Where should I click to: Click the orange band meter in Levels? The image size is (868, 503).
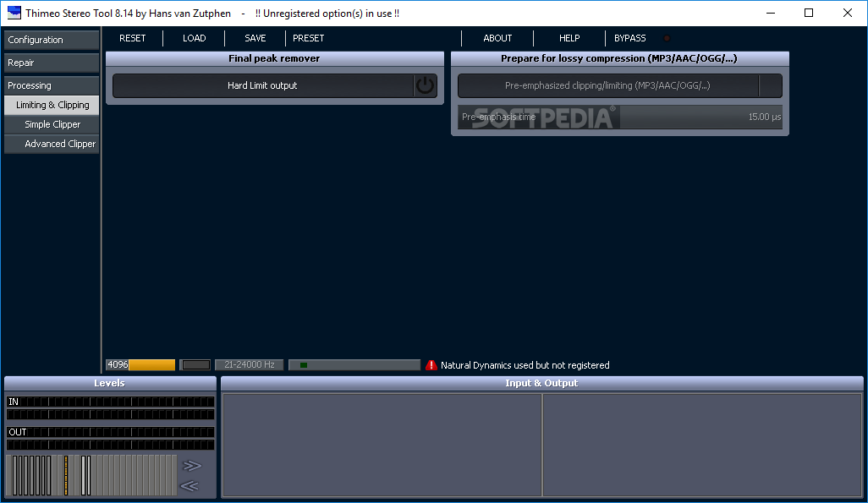pos(66,475)
